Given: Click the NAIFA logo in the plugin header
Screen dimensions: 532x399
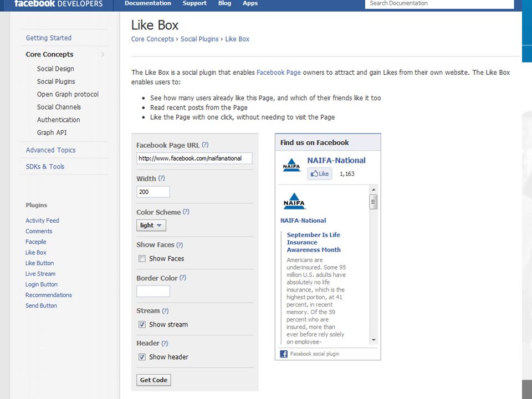Looking at the screenshot, I should point(291,165).
